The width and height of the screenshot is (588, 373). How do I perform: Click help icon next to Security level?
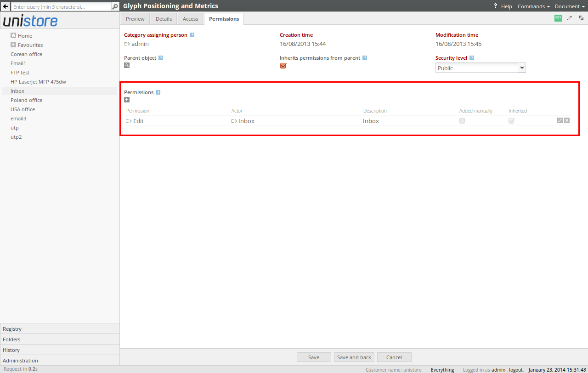point(472,58)
